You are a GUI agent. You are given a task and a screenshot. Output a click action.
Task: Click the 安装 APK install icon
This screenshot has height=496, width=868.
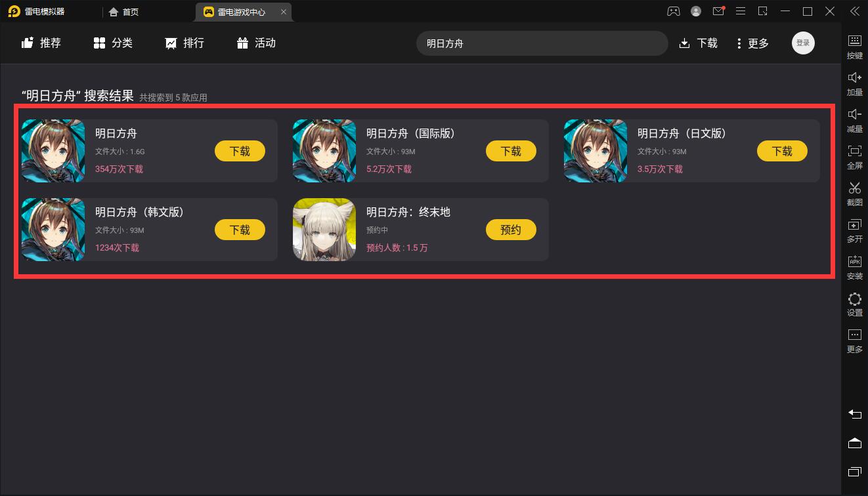coord(854,268)
